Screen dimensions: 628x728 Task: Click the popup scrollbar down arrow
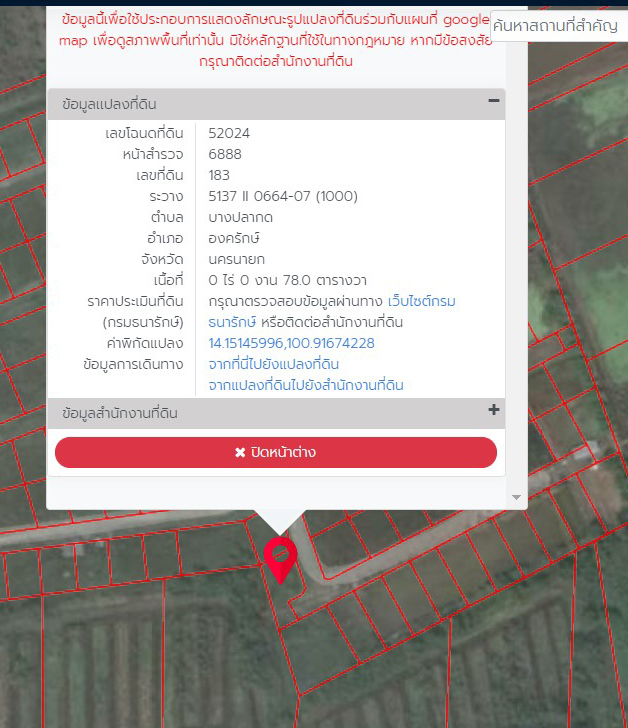(x=516, y=497)
